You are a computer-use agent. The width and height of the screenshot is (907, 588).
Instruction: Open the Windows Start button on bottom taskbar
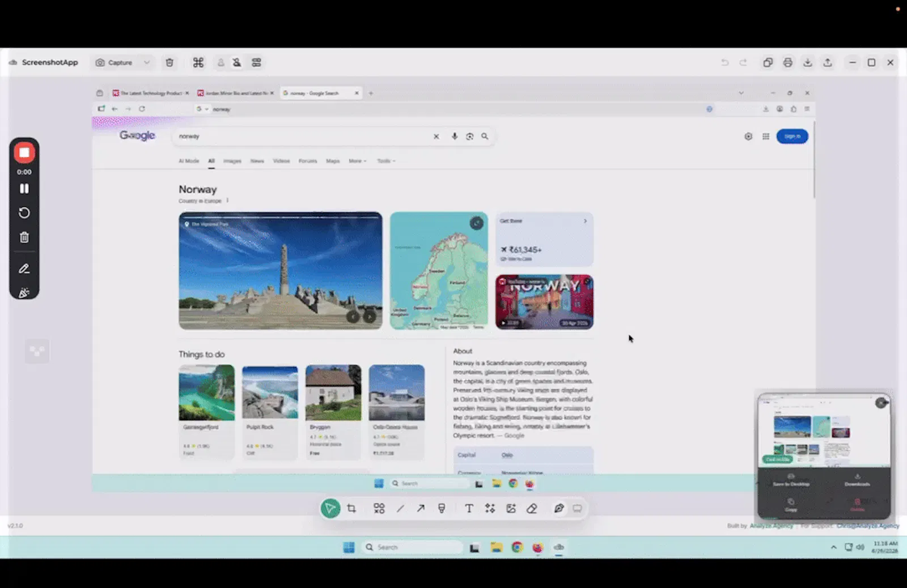[x=349, y=547]
